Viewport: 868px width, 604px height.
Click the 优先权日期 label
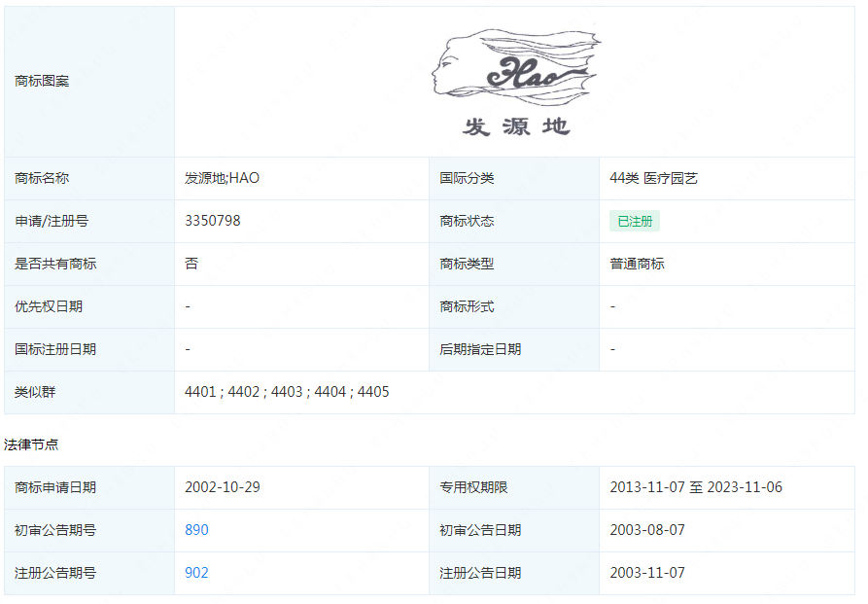[49, 306]
